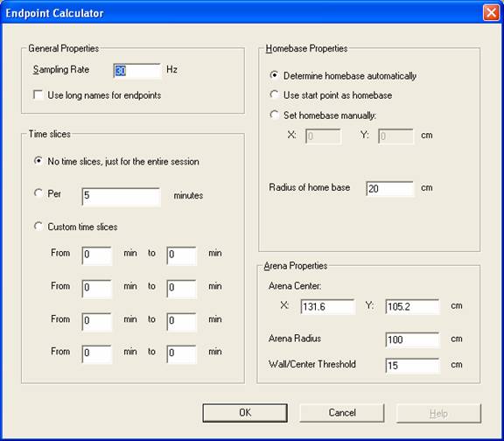Click the first custom slice to field
Screen dimensions: 504x441
(182, 255)
